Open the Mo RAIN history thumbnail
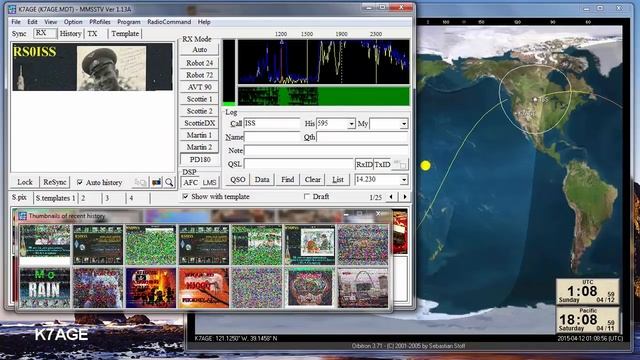The width and height of the screenshot is (640, 360). 45,288
